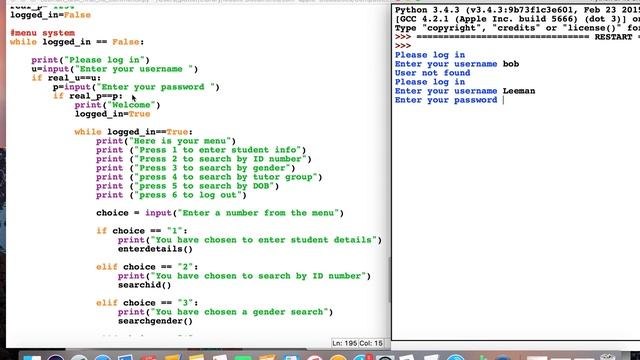Click first 'Please log in' shell output line
This screenshot has width=640, height=360.
coord(430,55)
